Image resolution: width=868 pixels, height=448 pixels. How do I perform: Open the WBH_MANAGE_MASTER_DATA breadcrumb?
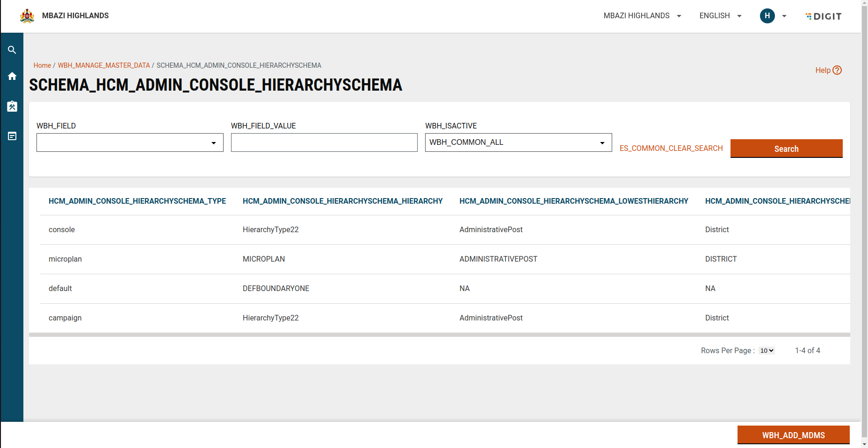coord(104,65)
